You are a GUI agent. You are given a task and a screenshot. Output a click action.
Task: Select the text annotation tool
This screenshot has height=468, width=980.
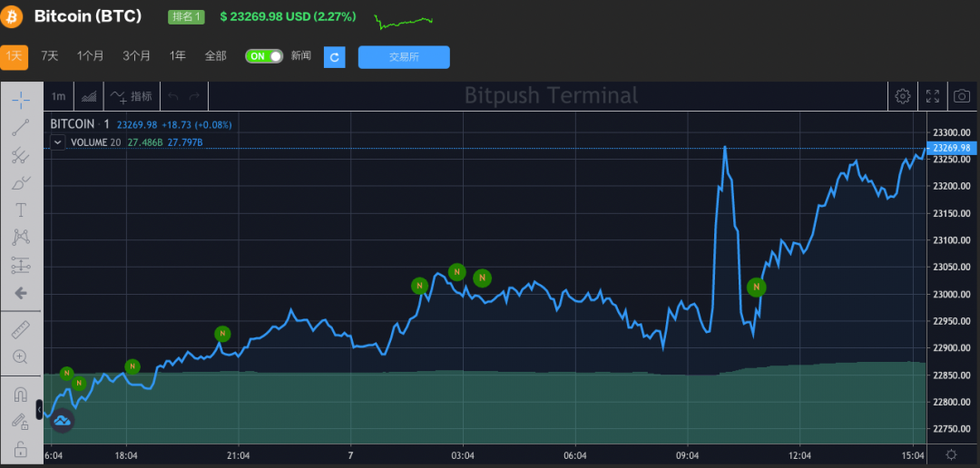21,210
